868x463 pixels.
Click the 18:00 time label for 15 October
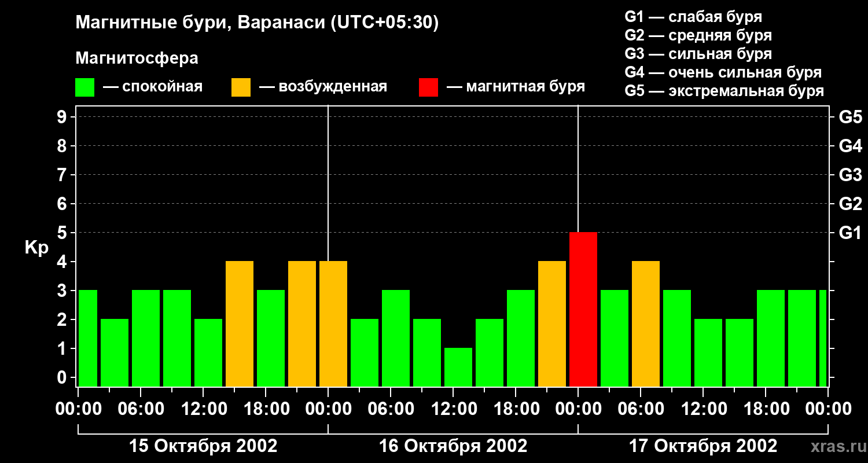pyautogui.click(x=266, y=409)
